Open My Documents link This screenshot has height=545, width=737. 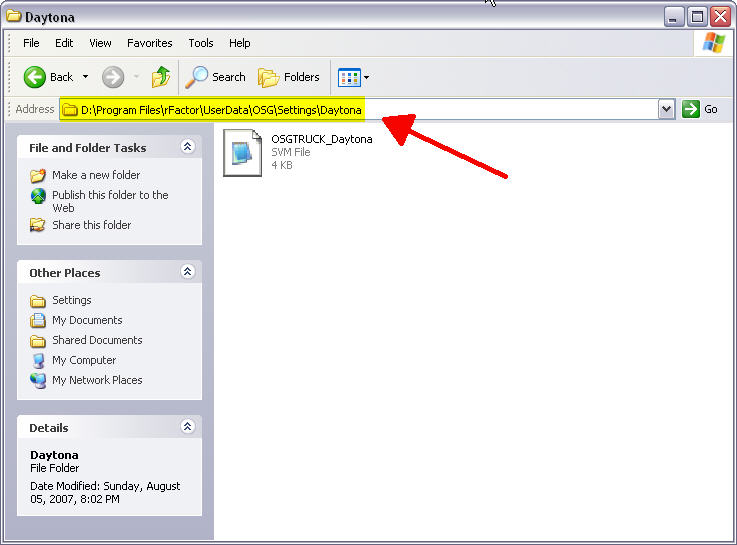(x=87, y=320)
